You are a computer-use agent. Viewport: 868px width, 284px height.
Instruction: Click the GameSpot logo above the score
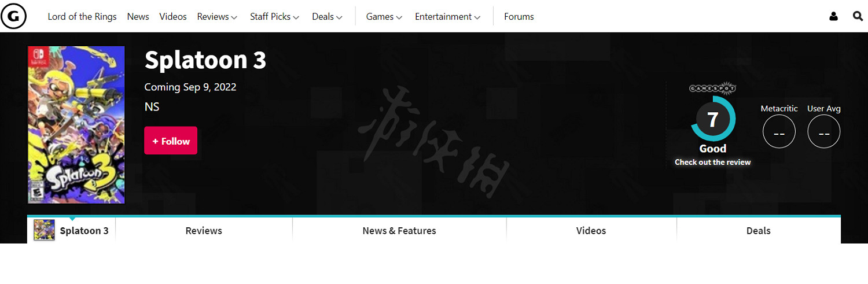(712, 88)
